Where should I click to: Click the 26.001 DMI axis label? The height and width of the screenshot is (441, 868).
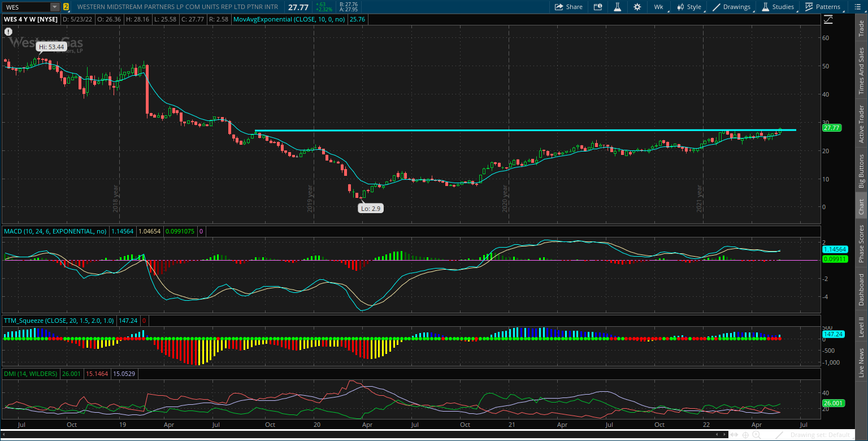click(x=834, y=403)
